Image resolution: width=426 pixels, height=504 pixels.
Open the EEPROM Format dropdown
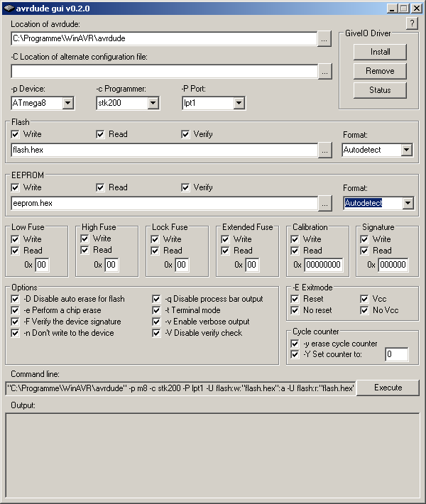tap(408, 203)
